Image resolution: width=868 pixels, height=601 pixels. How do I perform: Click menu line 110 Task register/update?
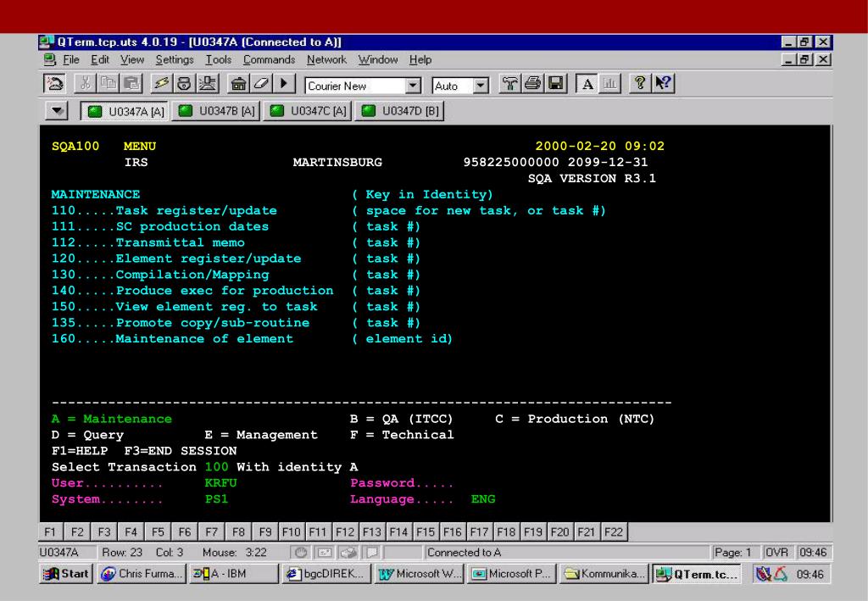[164, 211]
